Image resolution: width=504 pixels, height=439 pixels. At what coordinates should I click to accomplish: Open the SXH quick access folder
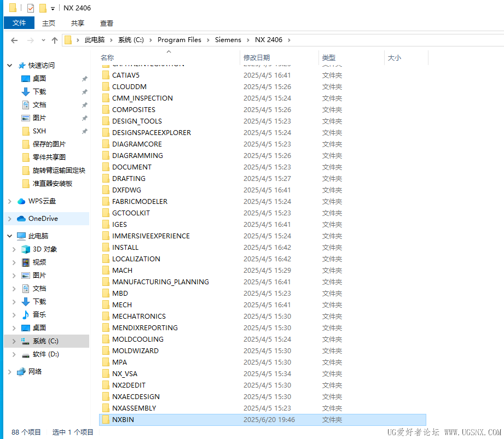click(39, 131)
